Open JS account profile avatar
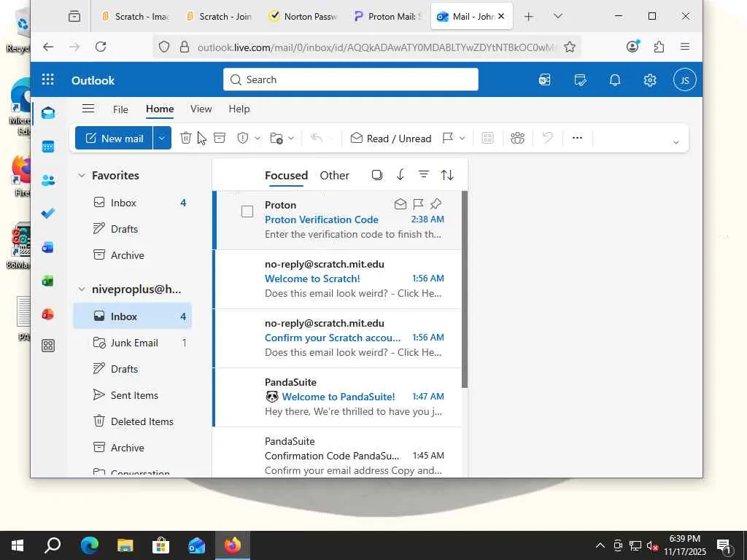Image resolution: width=747 pixels, height=560 pixels. click(684, 80)
